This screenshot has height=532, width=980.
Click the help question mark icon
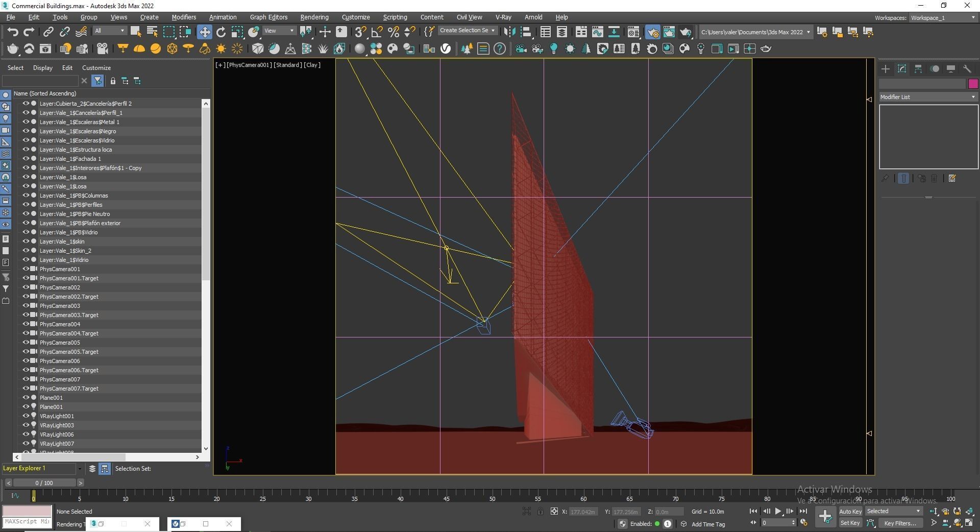point(500,49)
